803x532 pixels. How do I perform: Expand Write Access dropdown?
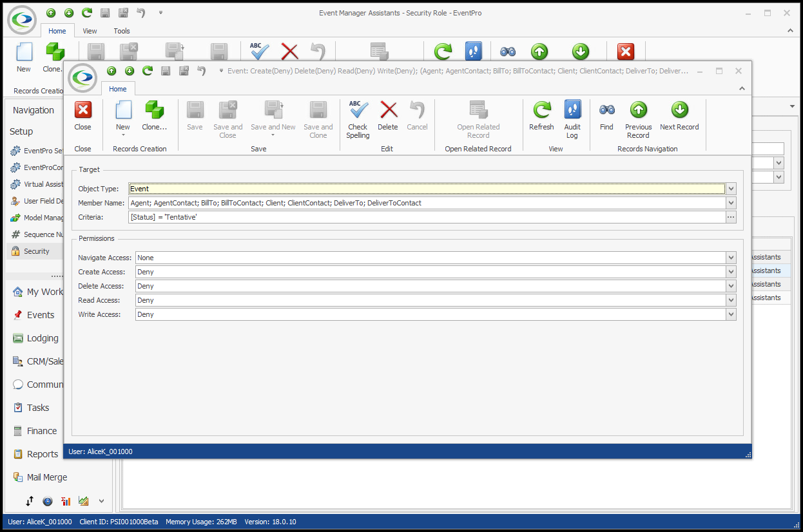tap(731, 314)
